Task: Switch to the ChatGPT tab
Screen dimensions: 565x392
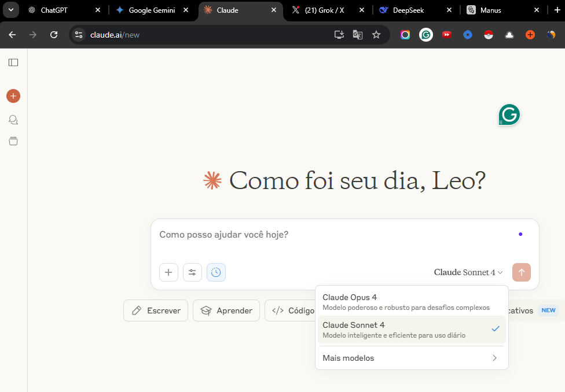Action: [x=54, y=10]
